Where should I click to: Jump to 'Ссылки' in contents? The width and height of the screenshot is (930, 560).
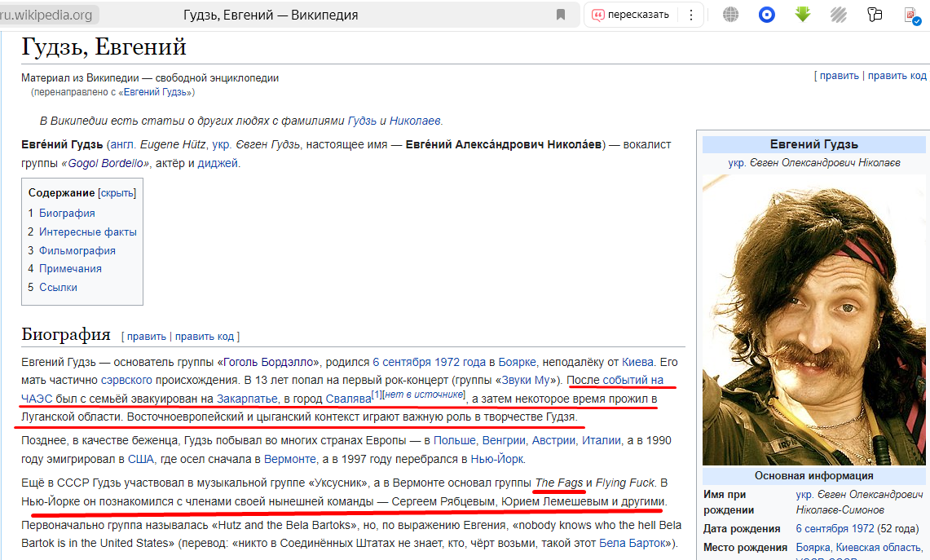(x=58, y=287)
